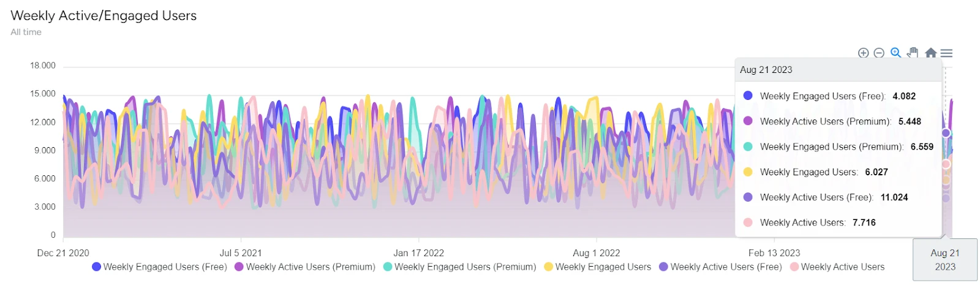Screen dimensions: 980x285
Task: Click the 12.000 y-axis label
Action: [x=43, y=122]
